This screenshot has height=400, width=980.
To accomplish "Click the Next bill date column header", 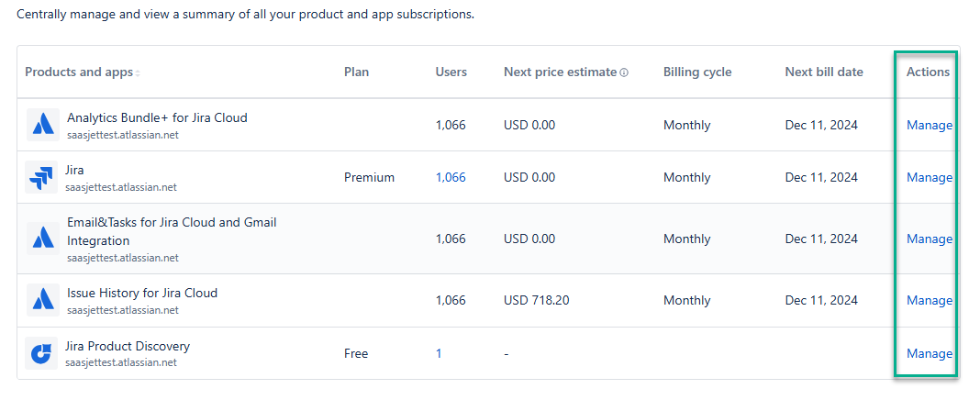I will point(824,72).
